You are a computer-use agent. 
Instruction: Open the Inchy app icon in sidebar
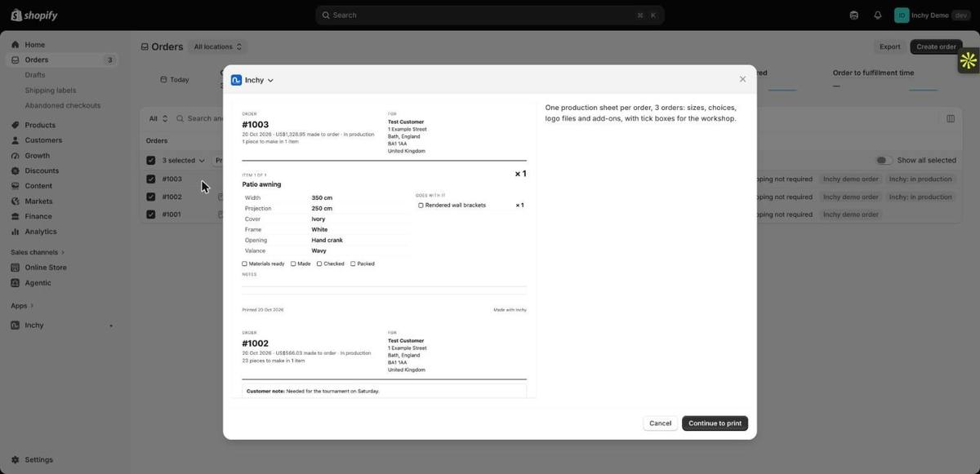tap(15, 326)
